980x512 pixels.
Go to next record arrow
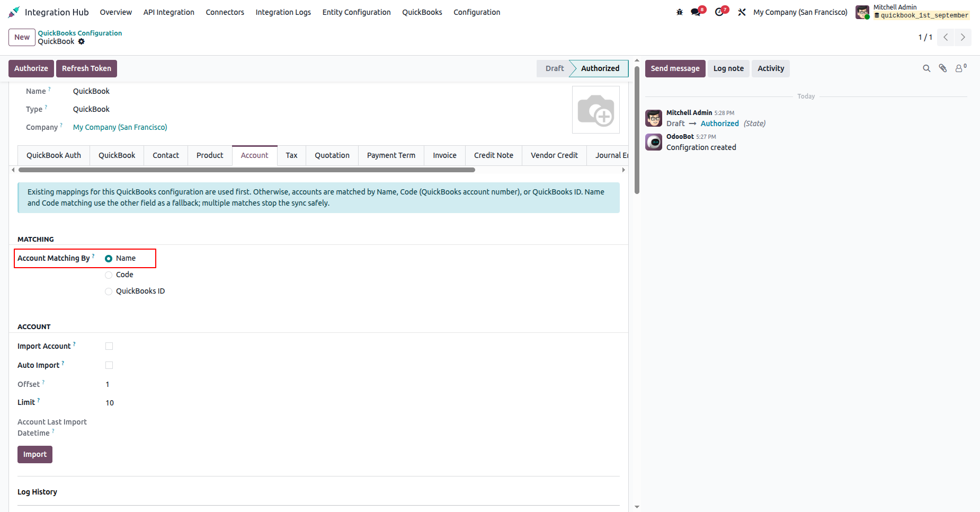[x=963, y=37]
